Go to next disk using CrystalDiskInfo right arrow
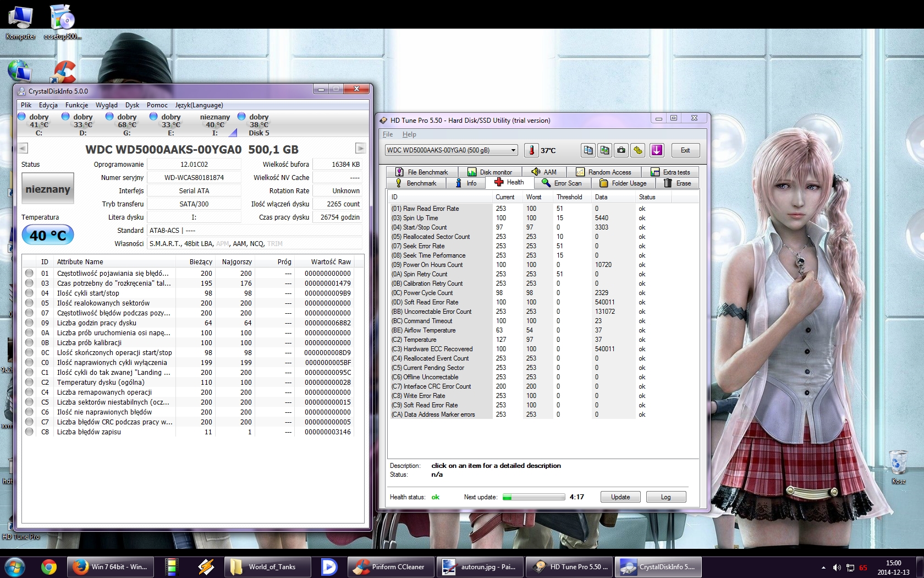 point(360,148)
